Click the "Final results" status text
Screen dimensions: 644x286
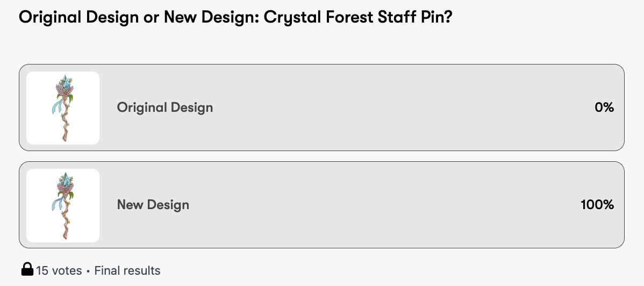127,270
